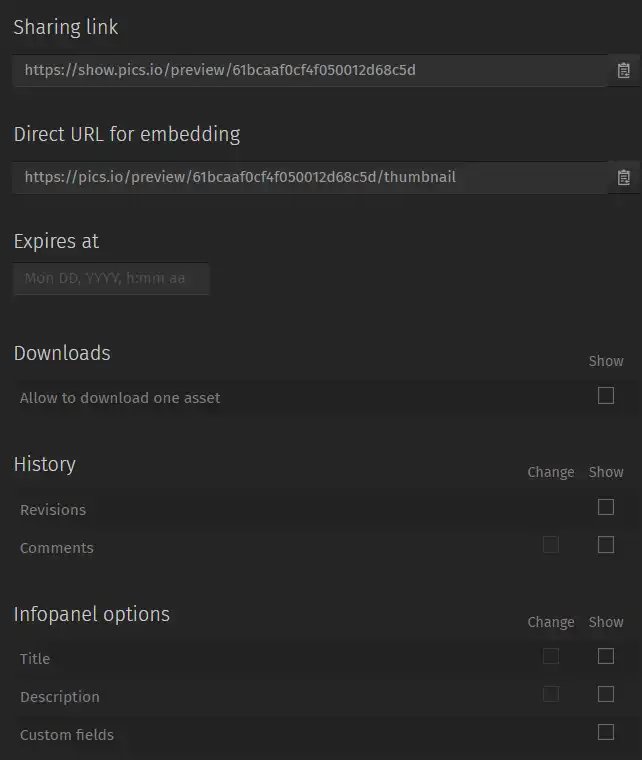
Task: Check Show for Title
Action: tap(606, 656)
